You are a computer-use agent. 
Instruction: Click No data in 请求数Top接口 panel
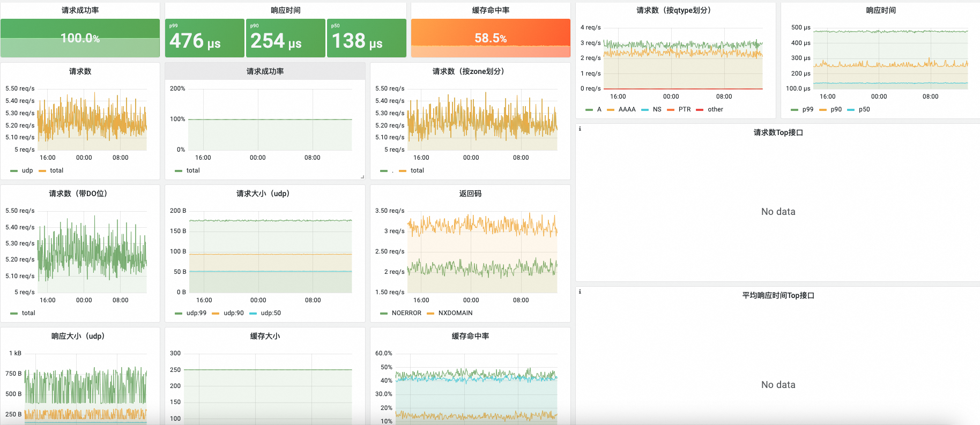click(778, 212)
